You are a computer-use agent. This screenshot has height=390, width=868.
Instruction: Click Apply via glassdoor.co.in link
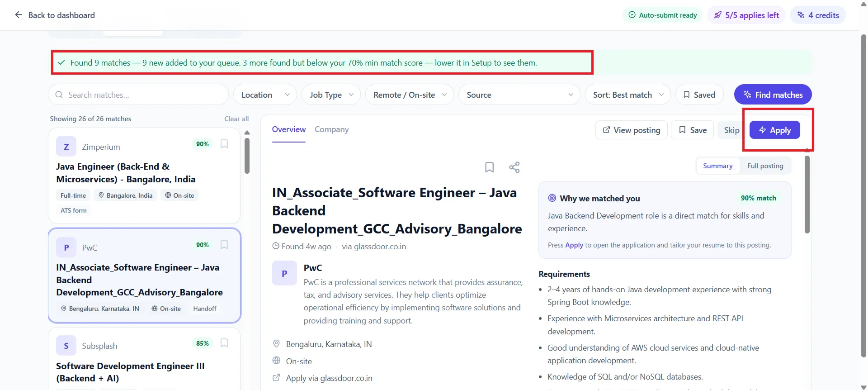(x=329, y=378)
